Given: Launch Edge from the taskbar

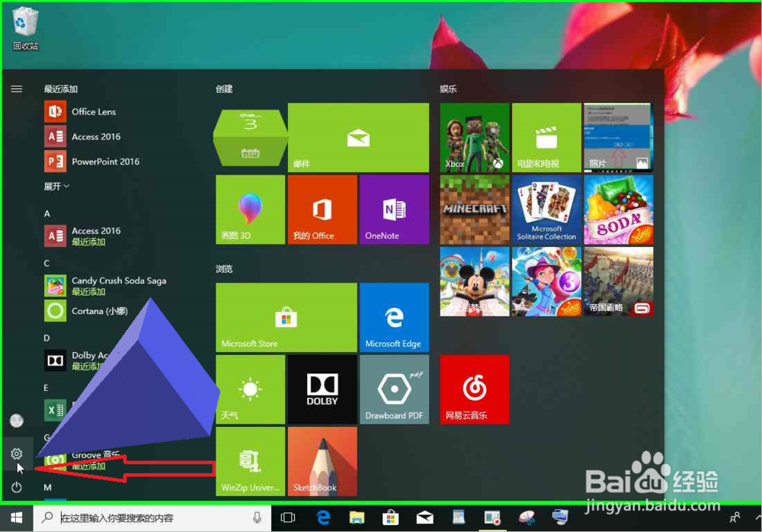Looking at the screenshot, I should point(323,518).
